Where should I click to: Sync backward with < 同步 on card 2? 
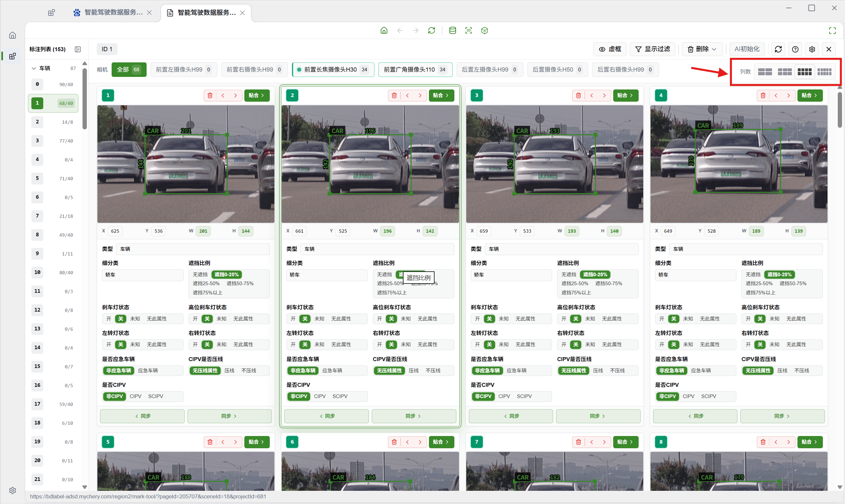pos(326,416)
